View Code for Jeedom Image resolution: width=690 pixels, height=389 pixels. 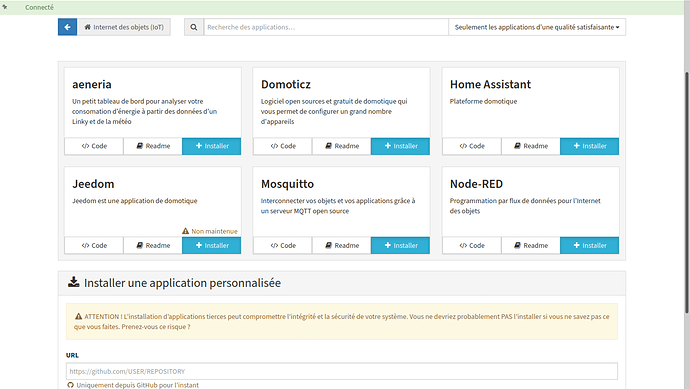coord(94,246)
